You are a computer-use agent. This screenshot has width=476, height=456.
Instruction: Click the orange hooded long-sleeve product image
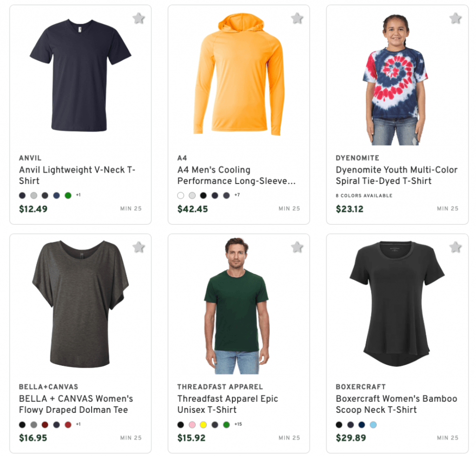tap(238, 74)
